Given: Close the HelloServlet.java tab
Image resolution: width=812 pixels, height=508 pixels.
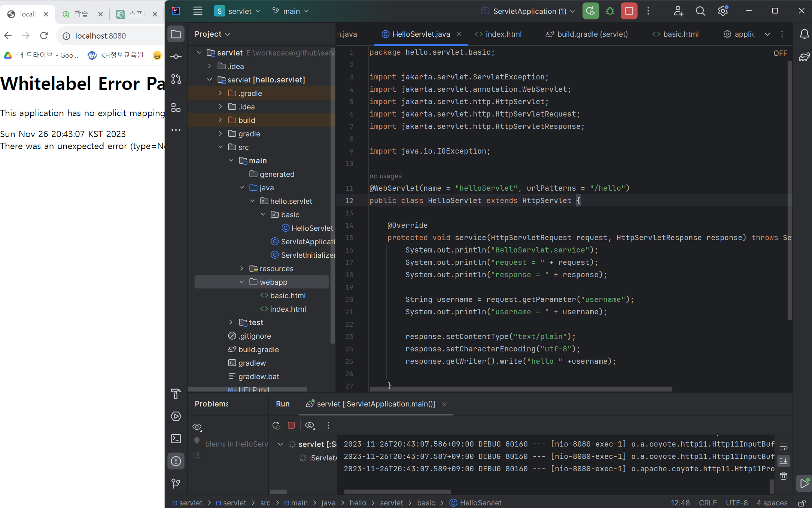Looking at the screenshot, I should 459,34.
